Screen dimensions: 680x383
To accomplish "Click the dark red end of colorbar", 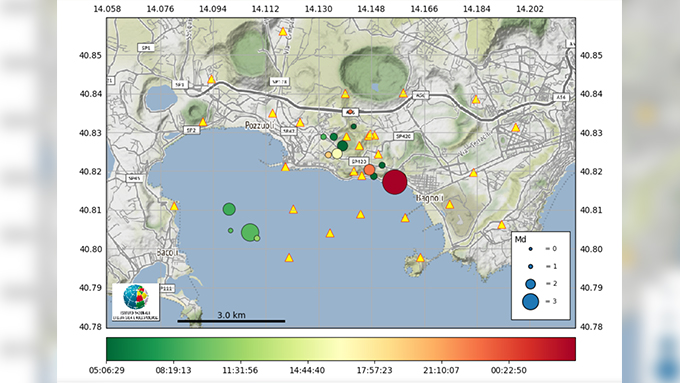I will [568, 349].
